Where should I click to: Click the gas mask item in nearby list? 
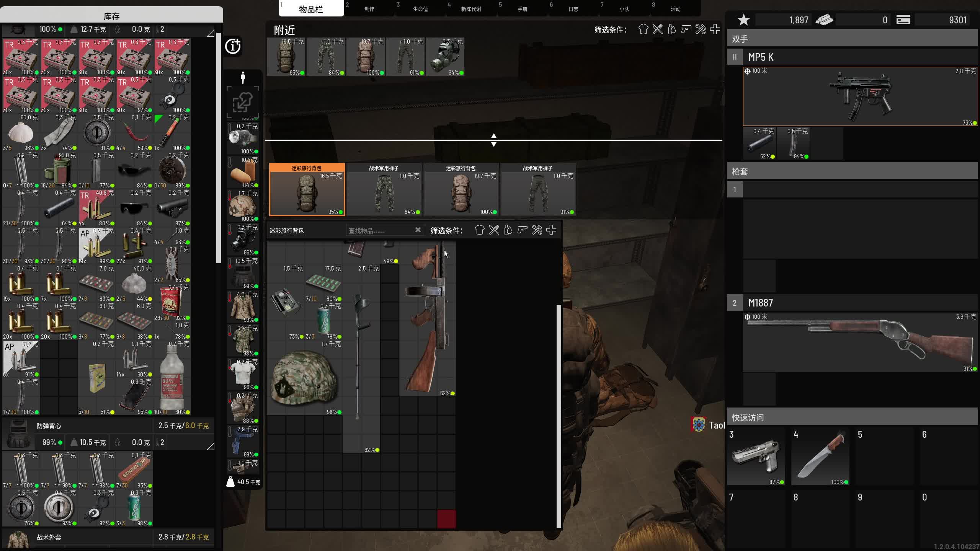[445, 57]
